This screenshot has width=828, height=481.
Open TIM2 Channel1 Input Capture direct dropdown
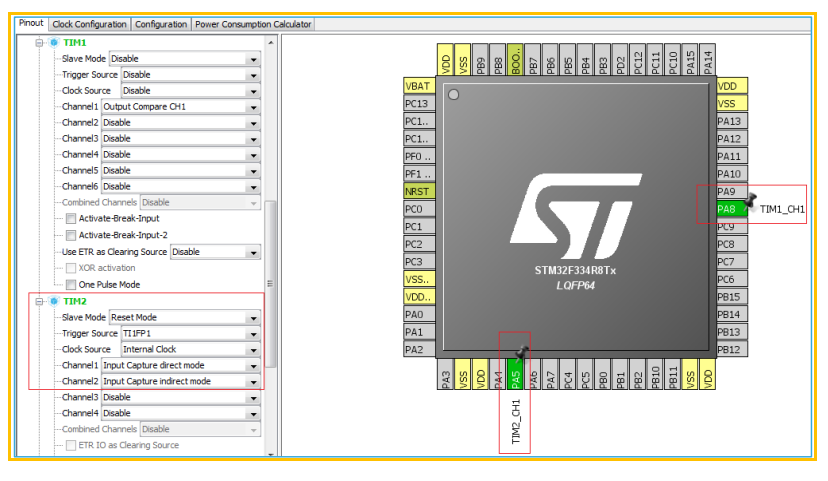click(181, 365)
